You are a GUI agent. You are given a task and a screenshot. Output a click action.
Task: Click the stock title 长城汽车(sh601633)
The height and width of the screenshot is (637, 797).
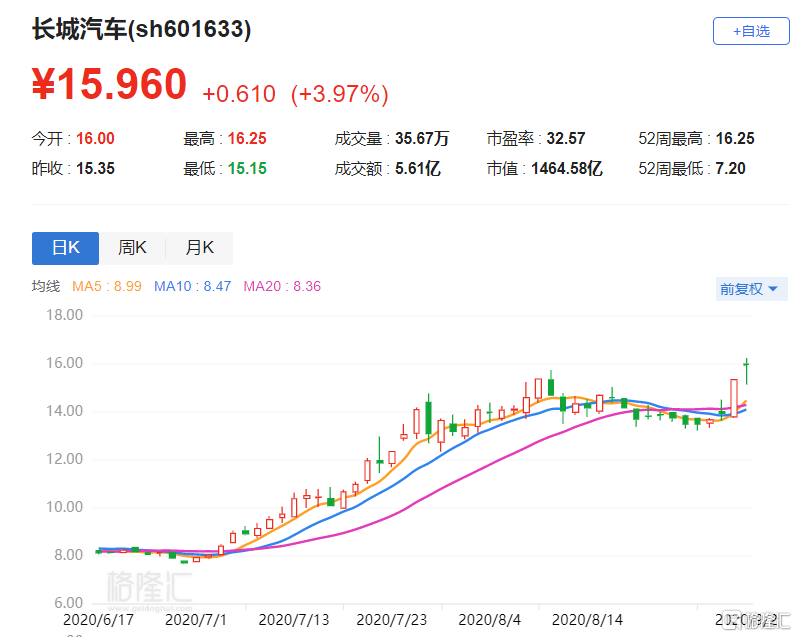click(142, 29)
